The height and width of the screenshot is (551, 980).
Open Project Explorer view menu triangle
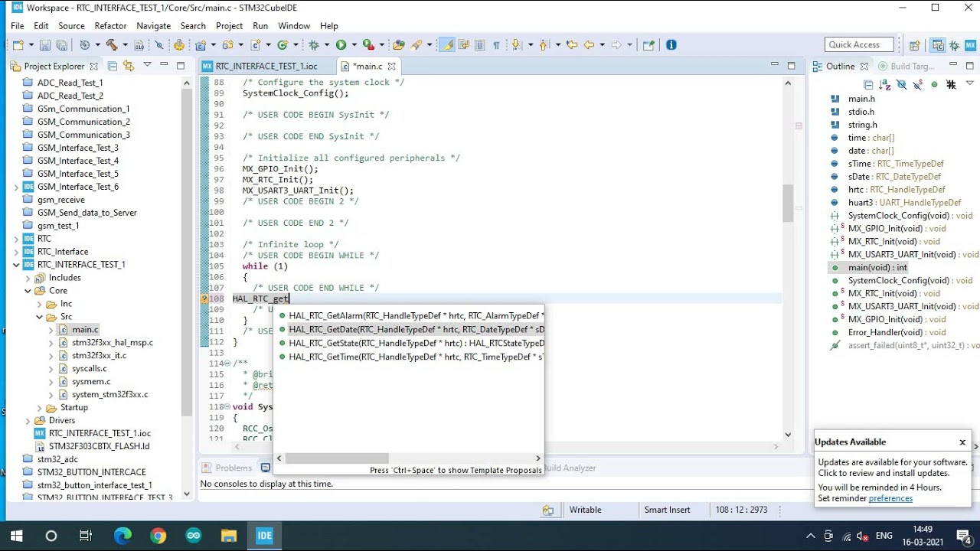click(x=147, y=65)
